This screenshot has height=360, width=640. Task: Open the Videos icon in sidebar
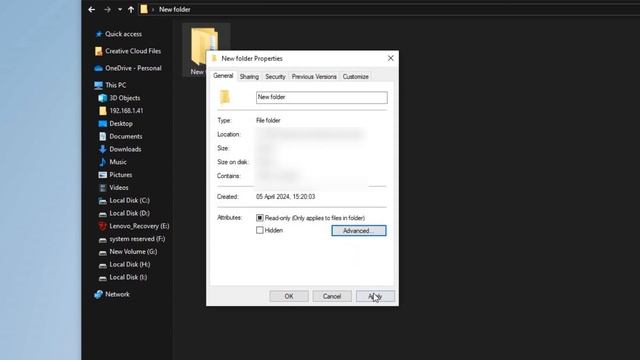[102, 188]
